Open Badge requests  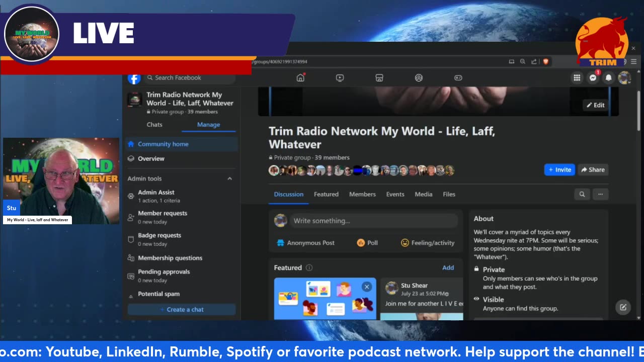182,239
